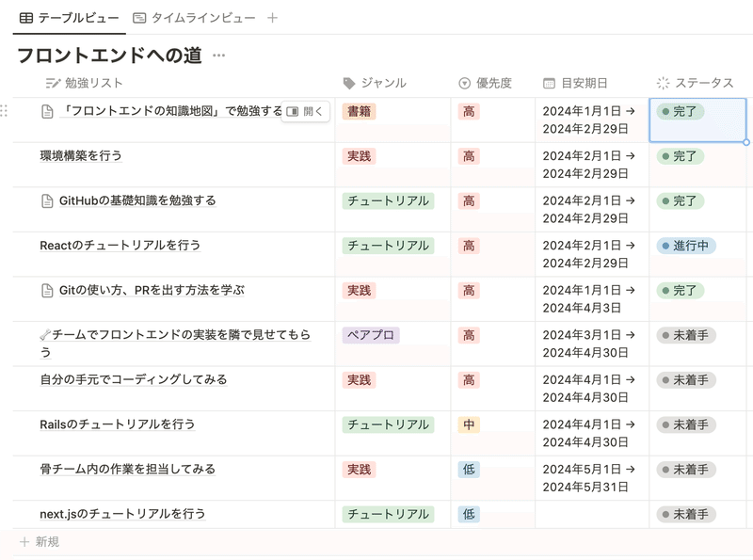Screen dimensions: 753x560
Task: Select the テーブルビュー tab
Action: tap(69, 18)
